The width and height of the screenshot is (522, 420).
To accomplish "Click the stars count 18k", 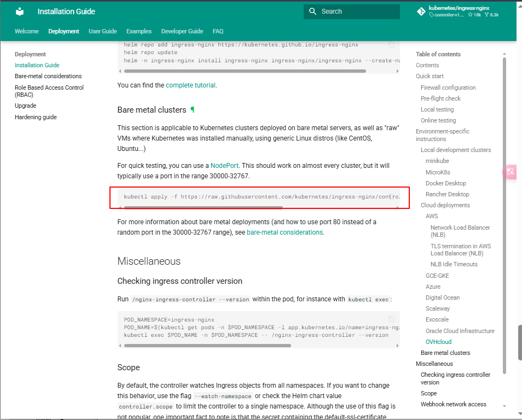I will click(x=474, y=15).
